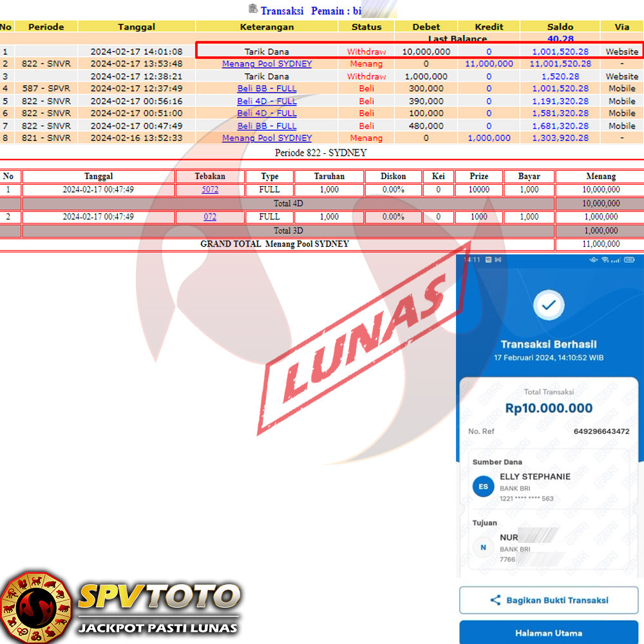
Task: Click the transaction icon beside the Transaksi heading
Action: 253,9
